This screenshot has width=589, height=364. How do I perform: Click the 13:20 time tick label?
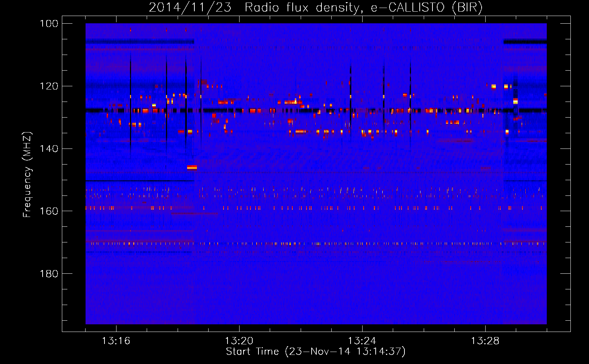pyautogui.click(x=239, y=341)
